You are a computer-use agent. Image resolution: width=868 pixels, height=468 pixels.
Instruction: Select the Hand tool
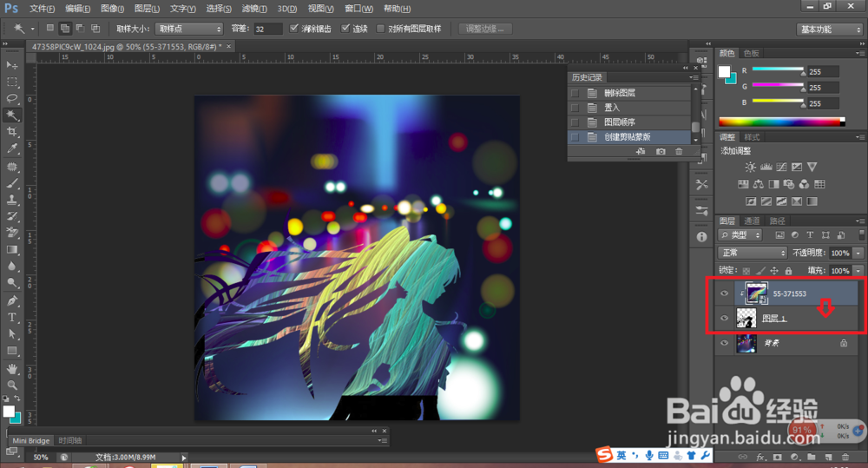click(x=11, y=369)
